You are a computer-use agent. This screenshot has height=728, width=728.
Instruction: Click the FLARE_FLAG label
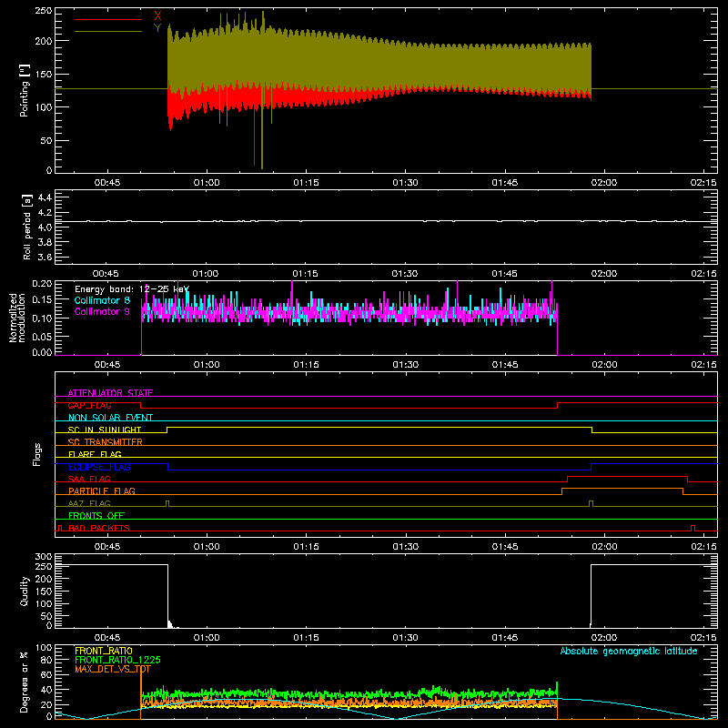pyautogui.click(x=95, y=454)
